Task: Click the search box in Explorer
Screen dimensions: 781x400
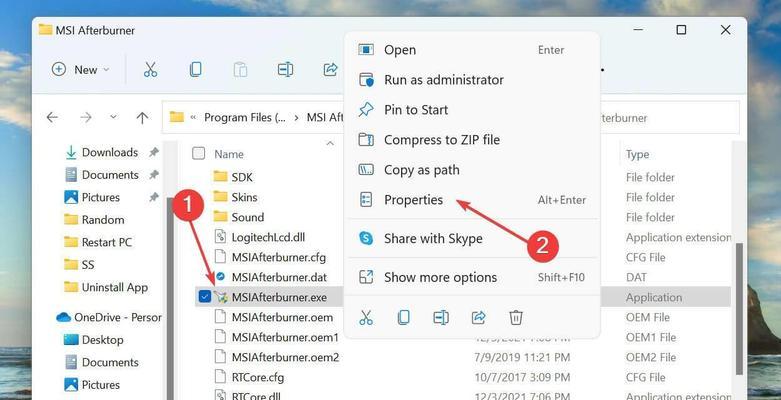Action: coord(670,118)
